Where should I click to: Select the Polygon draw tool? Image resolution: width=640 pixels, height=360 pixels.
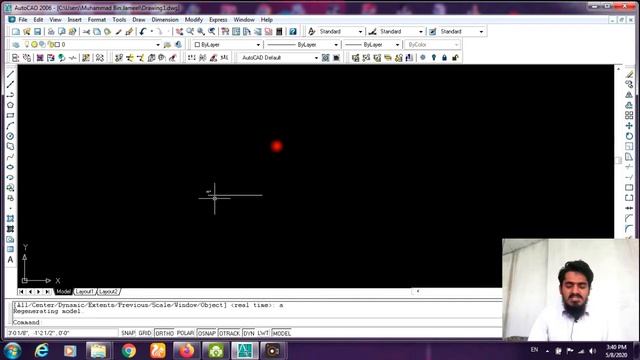tap(10, 105)
